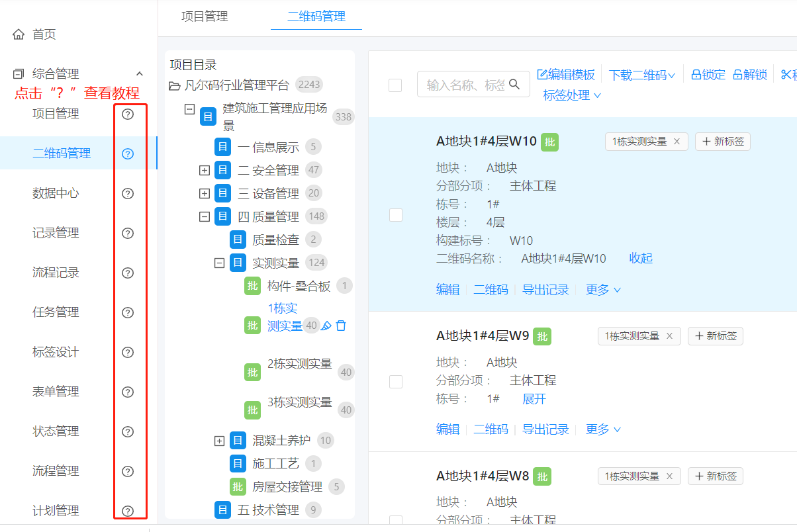Click 编辑模板 button
The height and width of the screenshot is (532, 797).
[x=566, y=75]
